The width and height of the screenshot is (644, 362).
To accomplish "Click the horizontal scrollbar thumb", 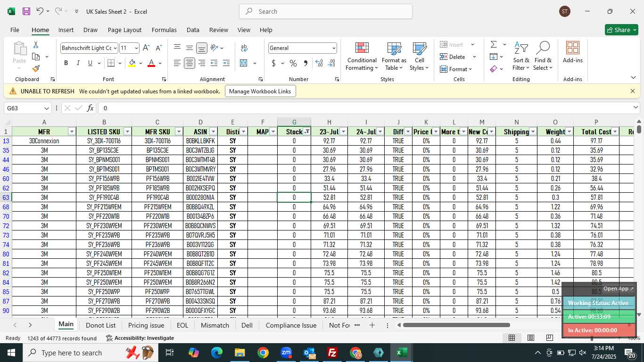I will pyautogui.click(x=456, y=325).
